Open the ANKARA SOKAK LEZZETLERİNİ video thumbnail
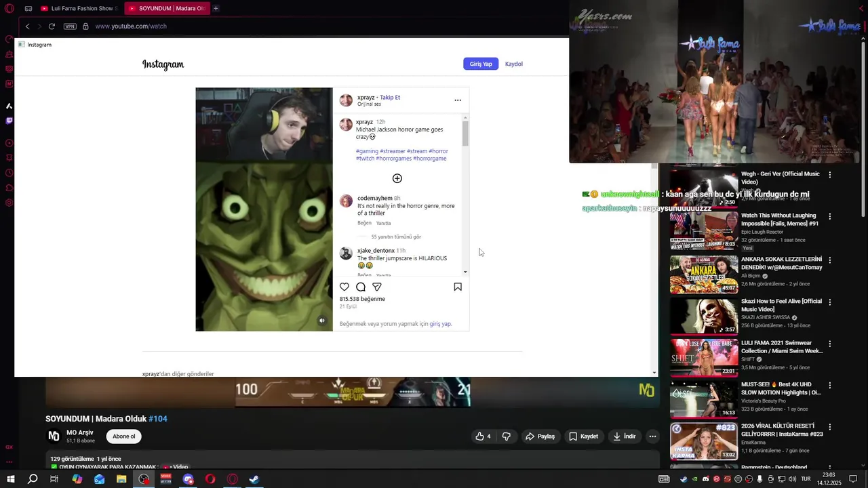The height and width of the screenshot is (488, 868). (x=703, y=274)
